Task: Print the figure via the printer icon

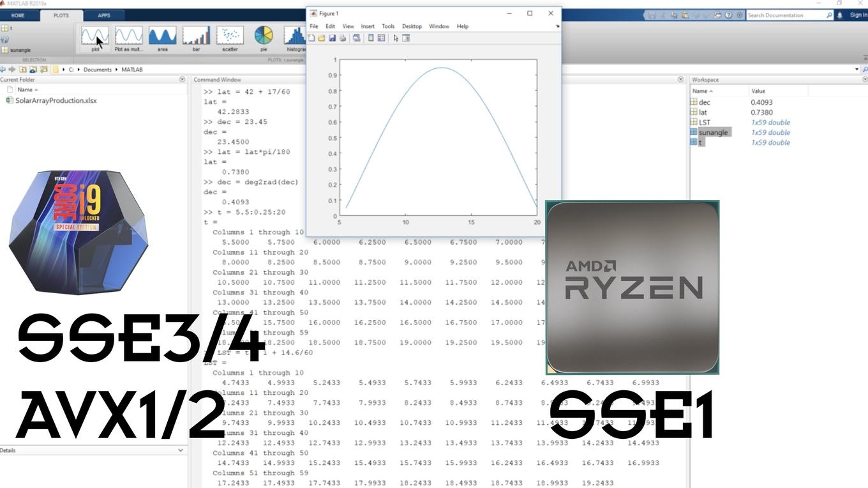Action: (343, 38)
